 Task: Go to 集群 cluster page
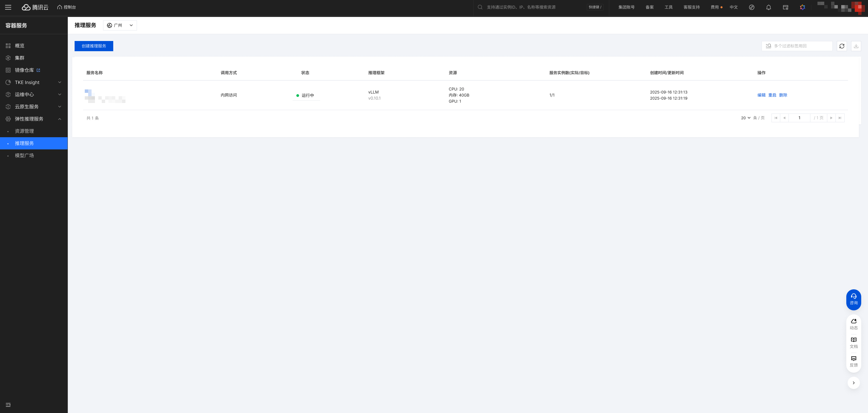coord(20,58)
